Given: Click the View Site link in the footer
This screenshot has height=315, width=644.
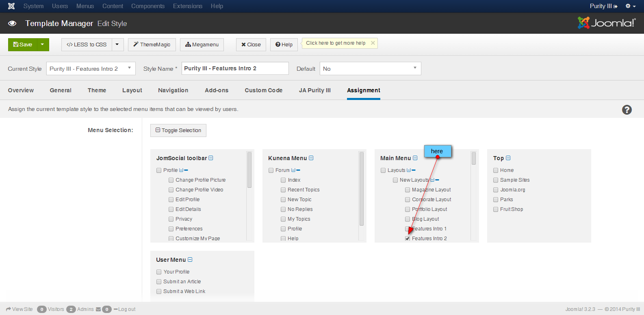Looking at the screenshot, I should click(20, 309).
